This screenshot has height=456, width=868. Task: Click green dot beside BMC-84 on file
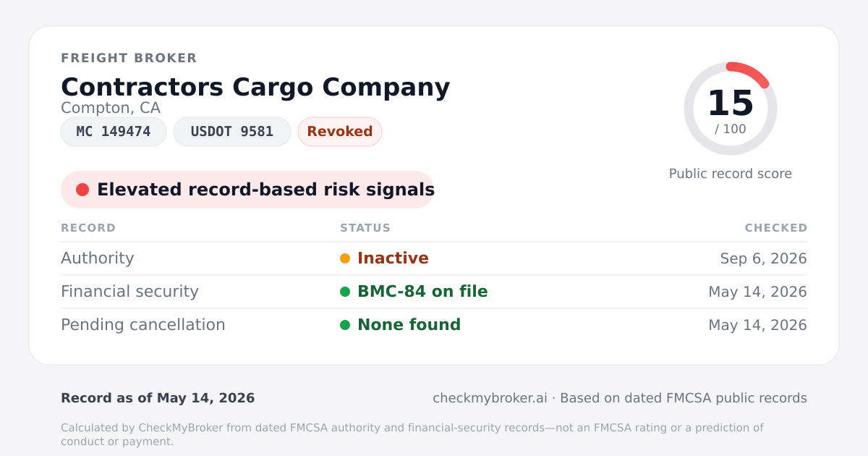pyautogui.click(x=345, y=292)
